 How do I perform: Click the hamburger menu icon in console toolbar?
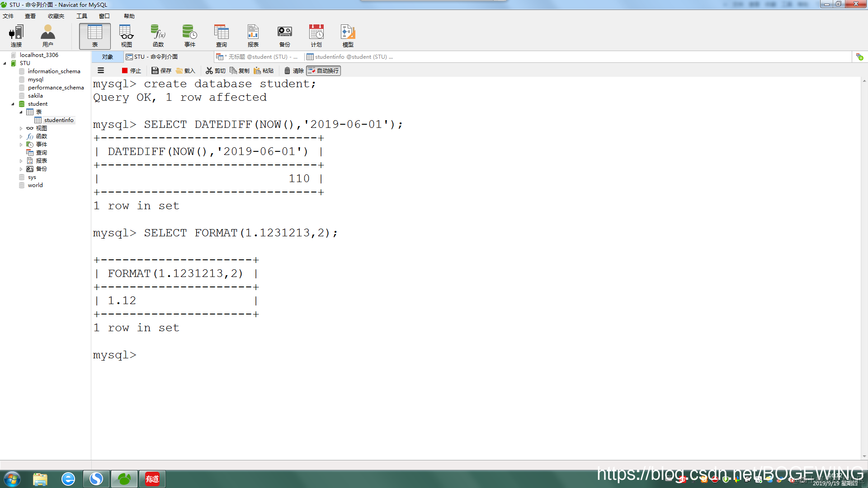(101, 70)
